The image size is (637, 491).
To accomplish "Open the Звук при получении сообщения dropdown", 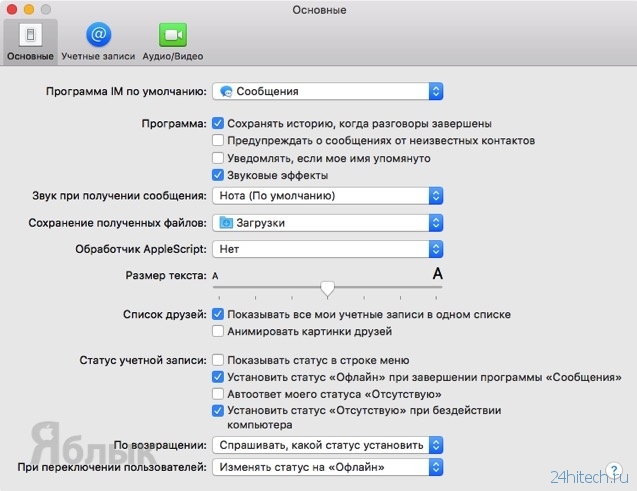I will (x=327, y=196).
